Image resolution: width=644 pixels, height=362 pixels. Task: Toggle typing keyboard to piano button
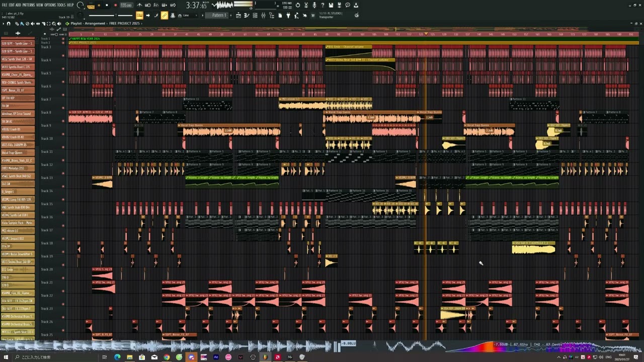tap(139, 15)
